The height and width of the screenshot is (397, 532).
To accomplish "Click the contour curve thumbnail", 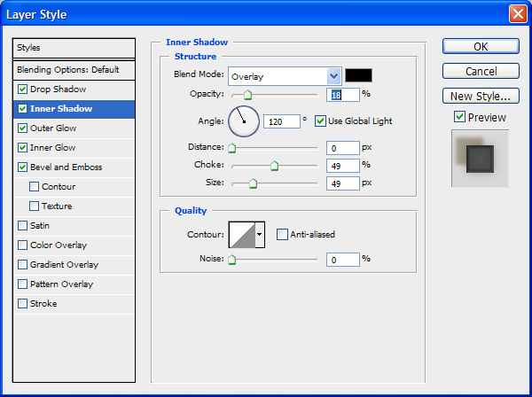I will [241, 234].
